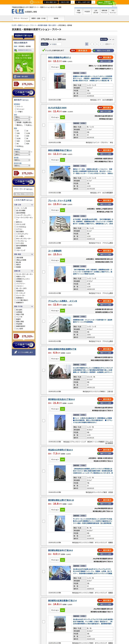Click the フリーワード search input field
The image size is (129, 644).
pos(24,194)
